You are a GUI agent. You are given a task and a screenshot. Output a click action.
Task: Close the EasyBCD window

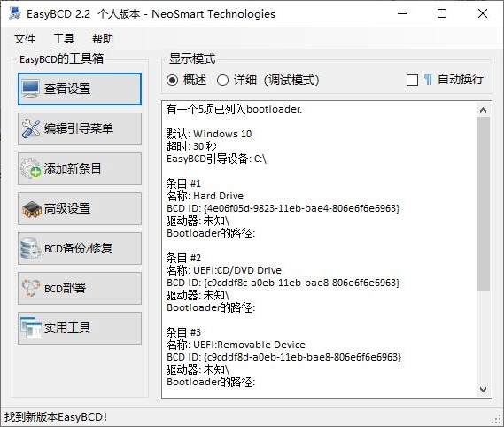pyautogui.click(x=483, y=14)
